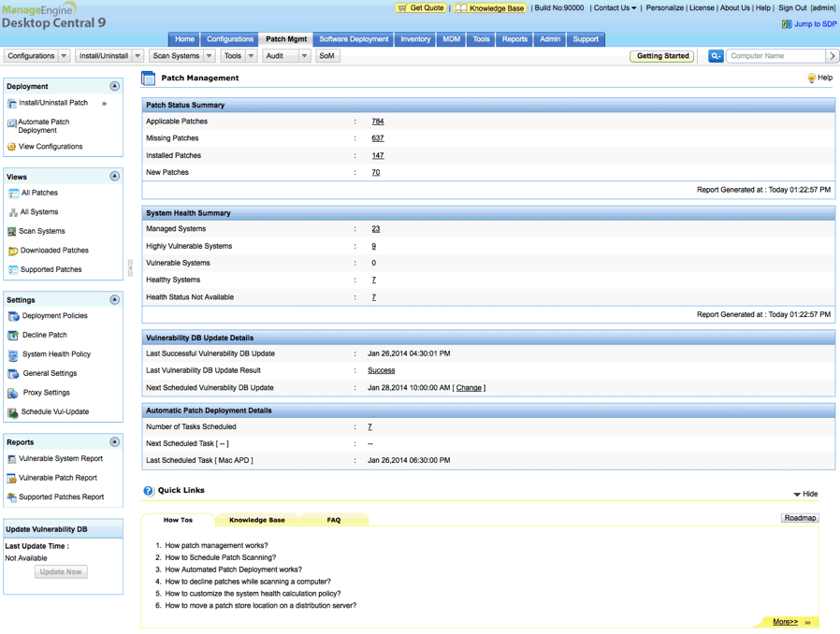The height and width of the screenshot is (634, 840).
Task: Open the Reports main tab
Action: click(x=514, y=39)
